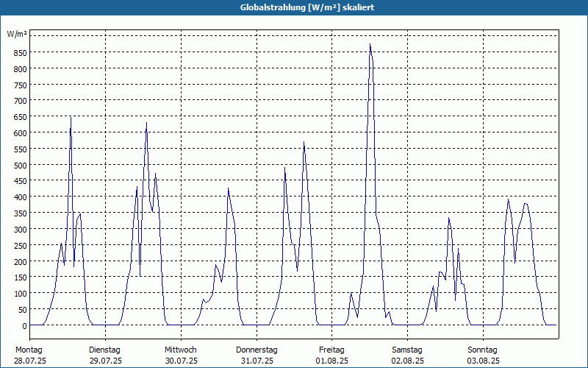Click the 50 y-axis value
Viewport: 588px width, 368px height.
[x=23, y=310]
